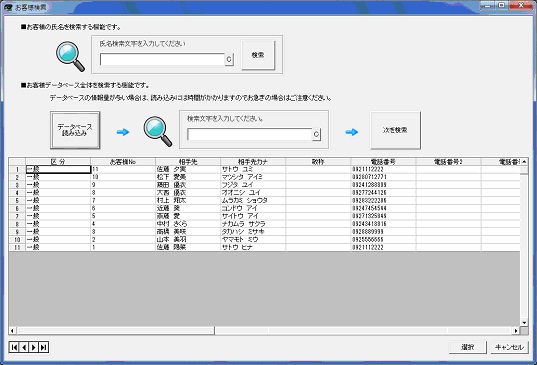Viewport: 537px width, 365px height.
Task: Click the grid's scroll-down arrow
Action: [524, 323]
